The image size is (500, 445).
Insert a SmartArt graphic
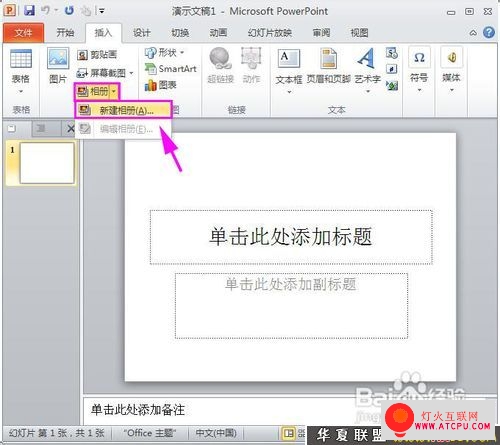tap(170, 69)
